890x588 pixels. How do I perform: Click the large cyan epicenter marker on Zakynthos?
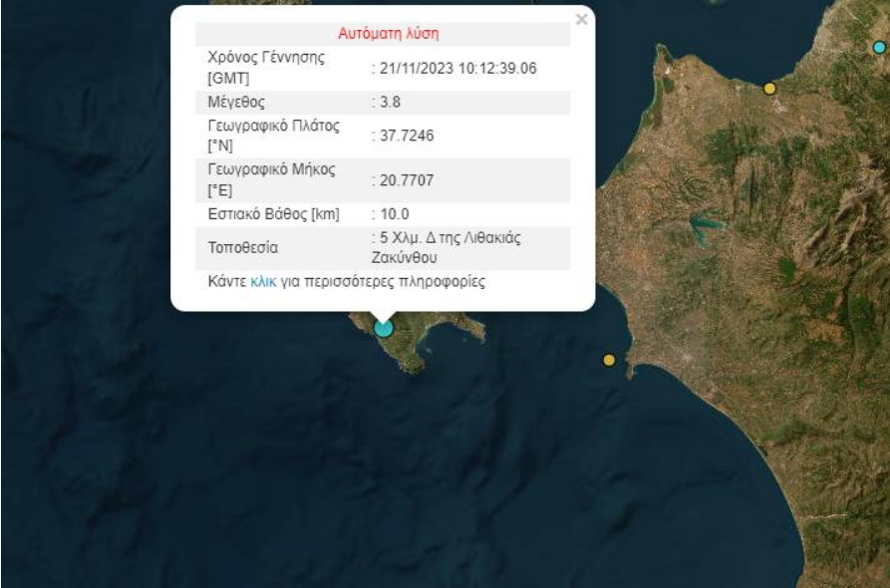(x=384, y=327)
